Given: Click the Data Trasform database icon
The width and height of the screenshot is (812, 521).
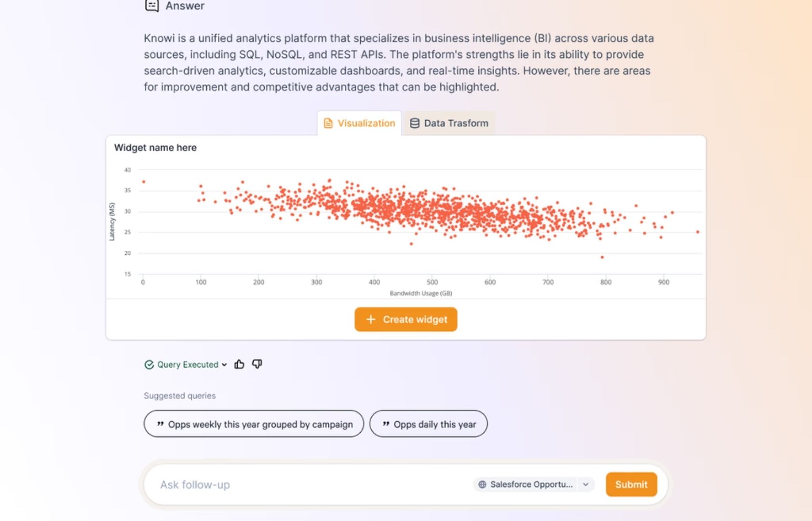Looking at the screenshot, I should pos(415,123).
